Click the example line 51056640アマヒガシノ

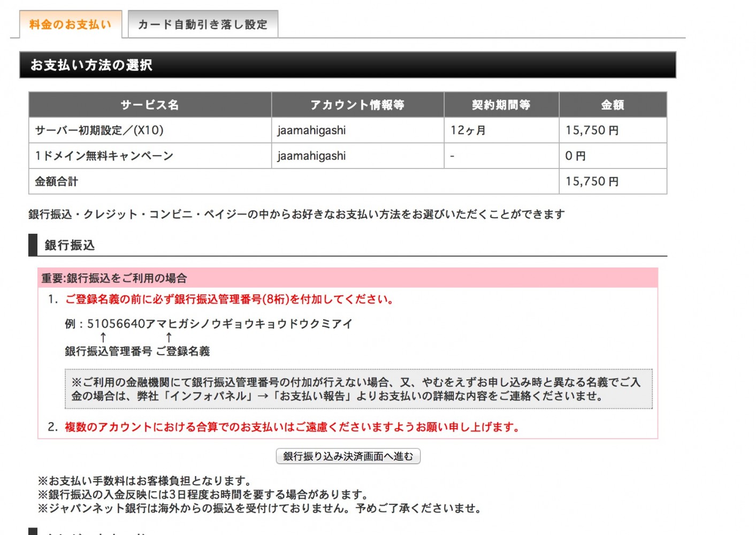click(x=209, y=324)
